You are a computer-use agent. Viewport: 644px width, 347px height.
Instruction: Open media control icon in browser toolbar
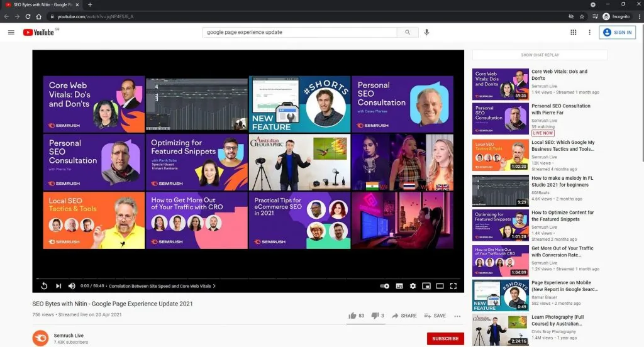pyautogui.click(x=595, y=16)
